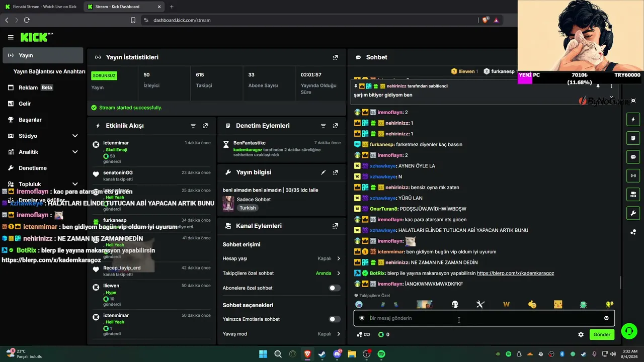
Task: Click the channel points infinity indicator
Action: [363, 334]
